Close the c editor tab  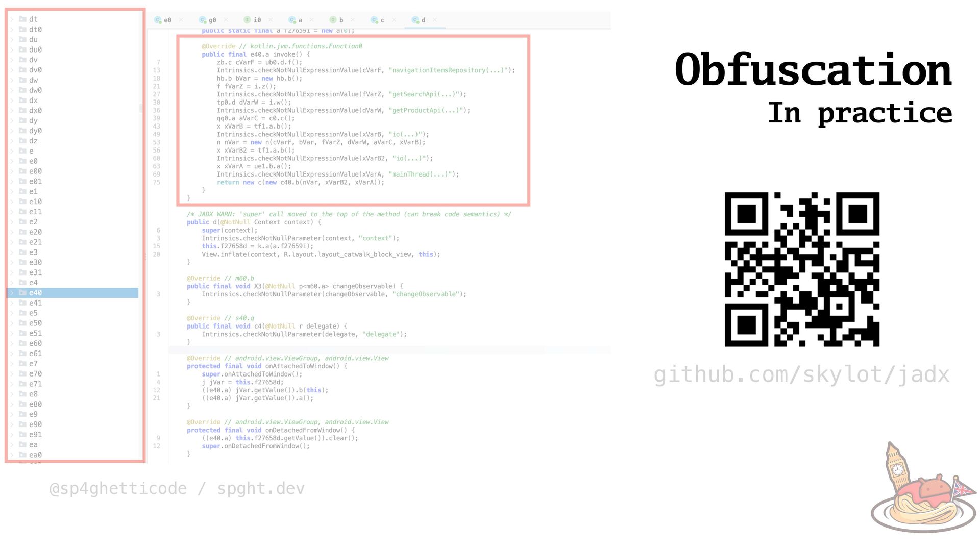point(394,20)
